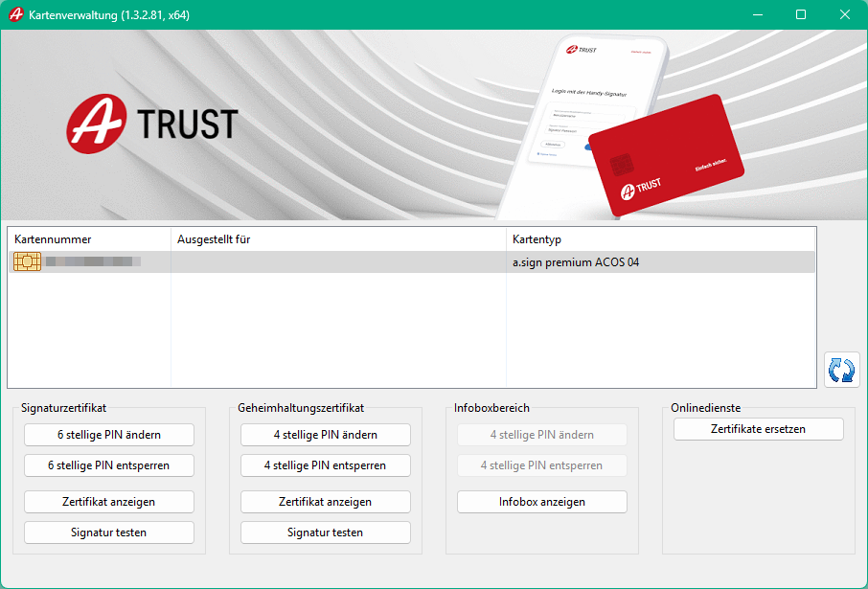Minimize the Kartenverwaltung window
This screenshot has height=589, width=868.
[x=758, y=14]
